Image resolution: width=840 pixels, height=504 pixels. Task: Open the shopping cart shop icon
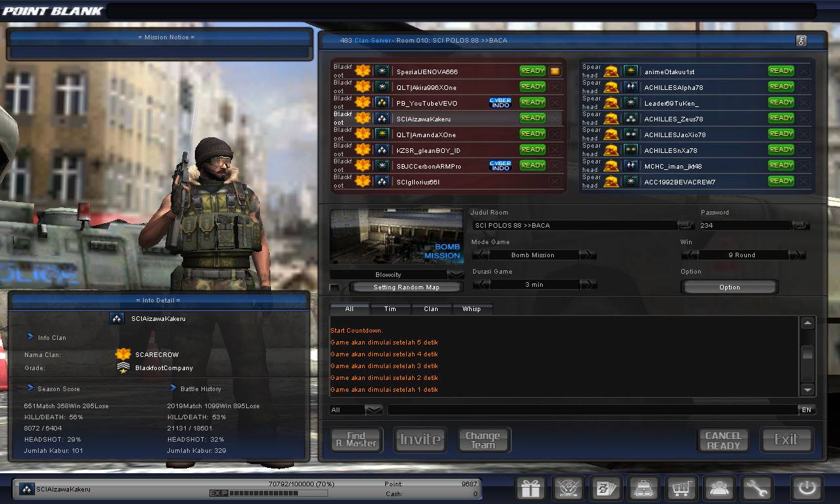coord(681,488)
